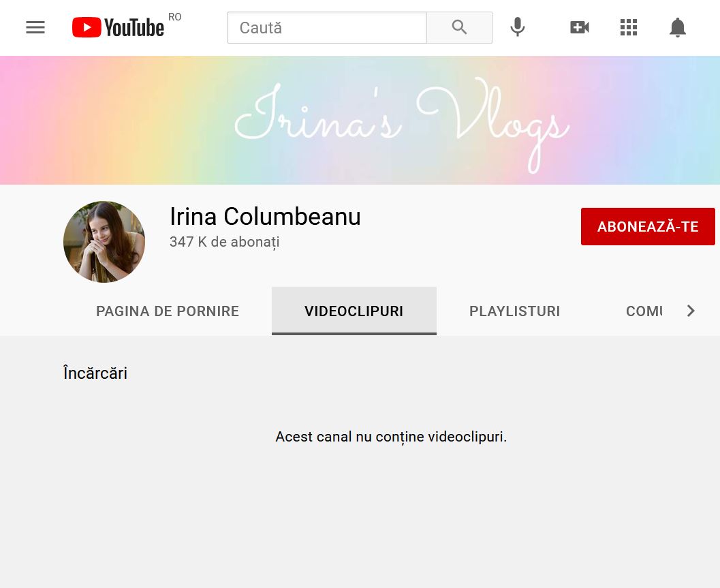The image size is (720, 588).
Task: Click the YouTube logo to go home
Action: [119, 28]
